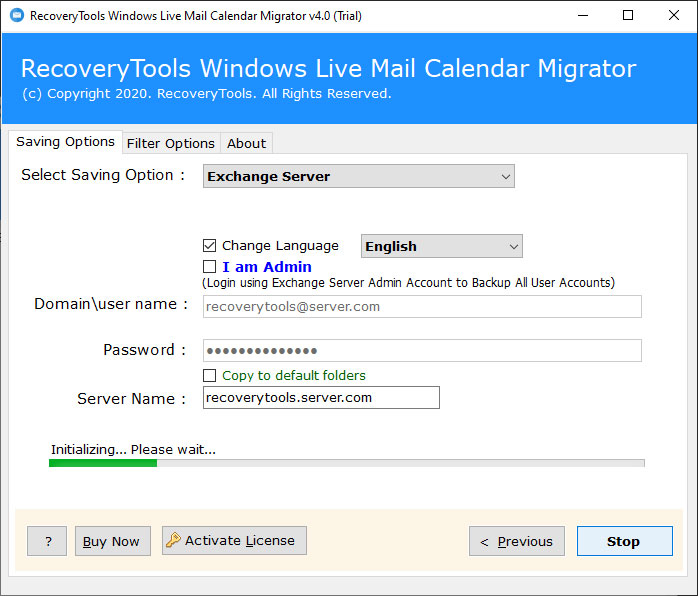Minimize the Calendar Migrator window
Screen dimensions: 698x596
coord(583,16)
